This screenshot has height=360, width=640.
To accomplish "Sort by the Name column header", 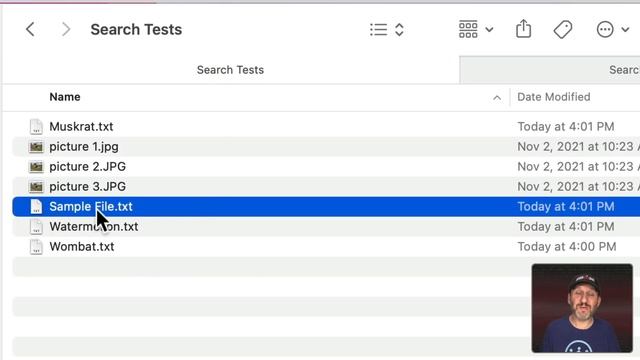I will [65, 97].
